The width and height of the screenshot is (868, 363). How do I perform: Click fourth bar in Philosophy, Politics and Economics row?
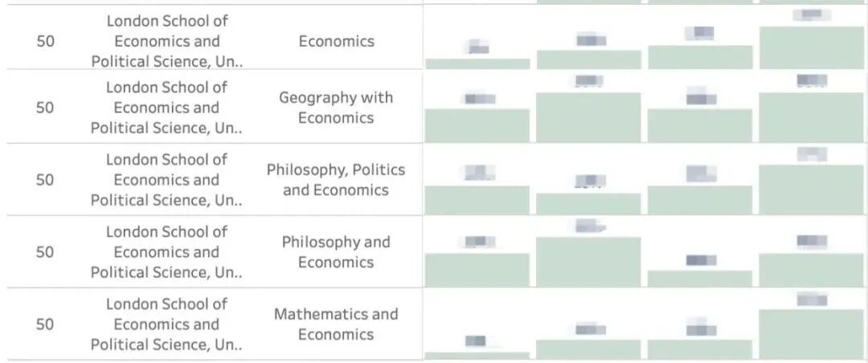(x=812, y=190)
